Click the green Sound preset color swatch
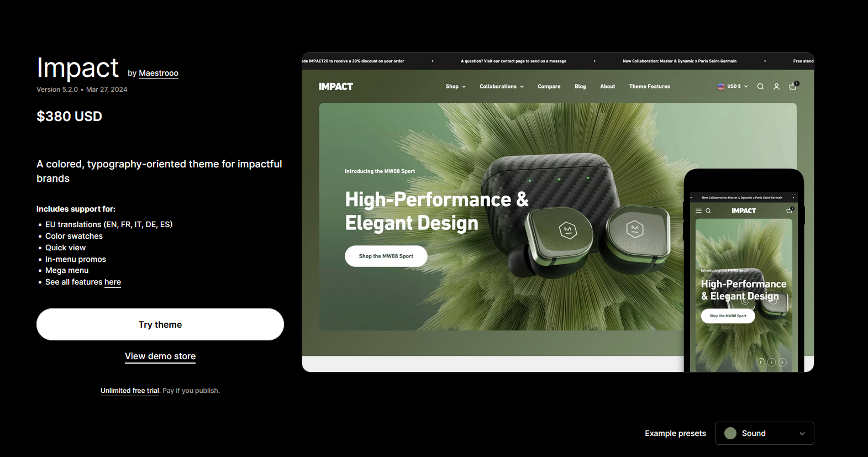 730,433
